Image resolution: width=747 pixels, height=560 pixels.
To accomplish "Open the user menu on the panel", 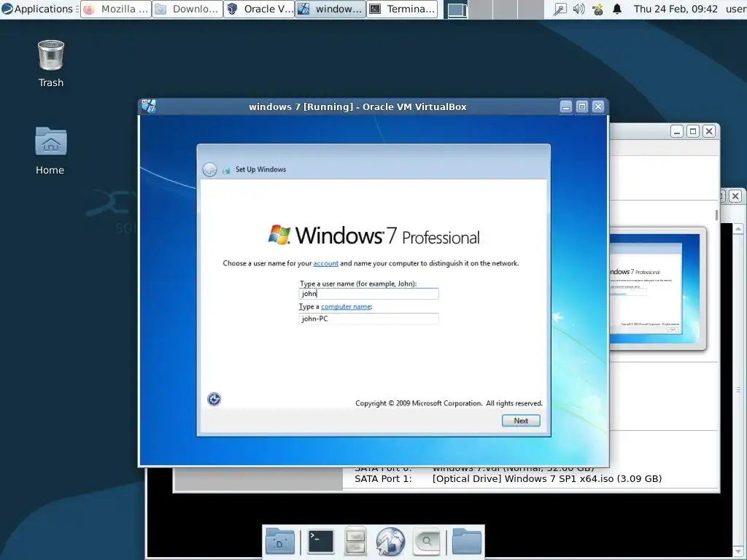I will point(735,9).
